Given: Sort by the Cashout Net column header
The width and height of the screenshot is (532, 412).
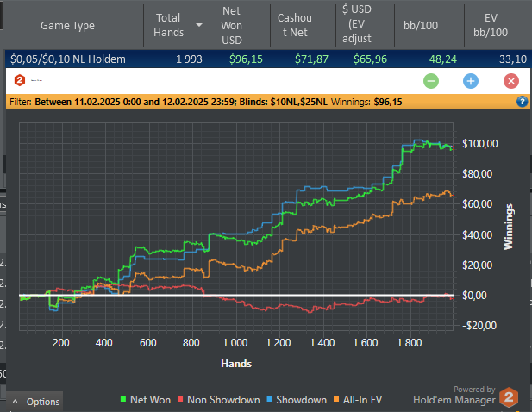Looking at the screenshot, I should click(x=295, y=25).
